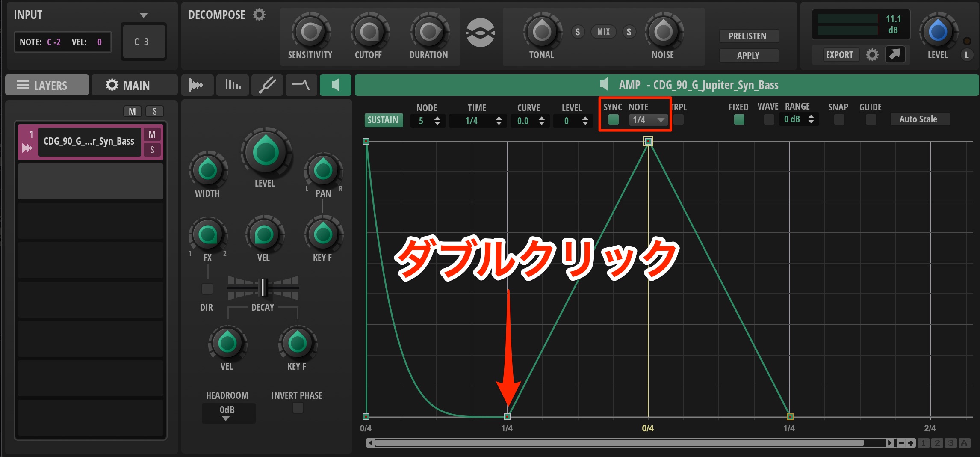
Task: Adjust the CURVE 0.0 stepper arrows
Action: (x=541, y=121)
